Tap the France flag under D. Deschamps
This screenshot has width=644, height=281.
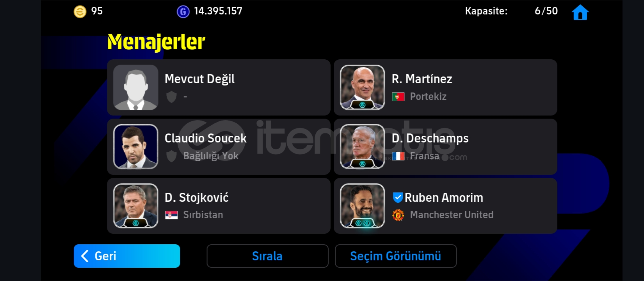pyautogui.click(x=398, y=156)
